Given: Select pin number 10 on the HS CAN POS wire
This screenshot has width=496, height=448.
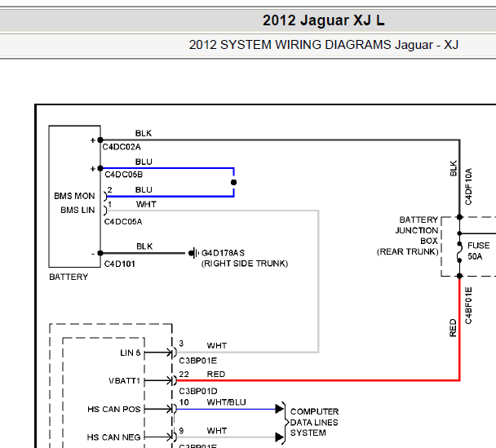Looking at the screenshot, I should 184,402.
